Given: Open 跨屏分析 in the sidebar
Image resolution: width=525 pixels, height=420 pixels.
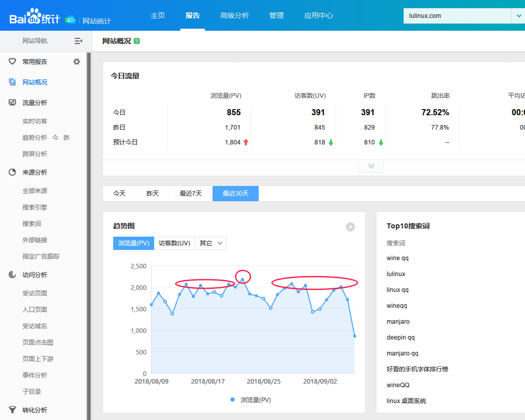Looking at the screenshot, I should pos(35,154).
